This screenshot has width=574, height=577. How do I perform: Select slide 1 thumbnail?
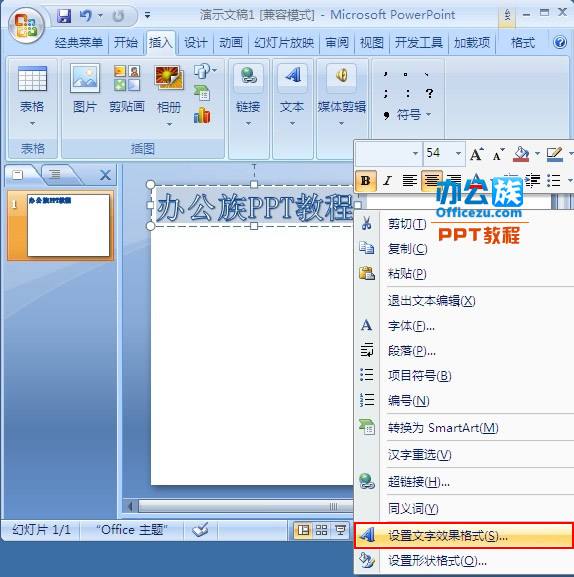pos(68,225)
